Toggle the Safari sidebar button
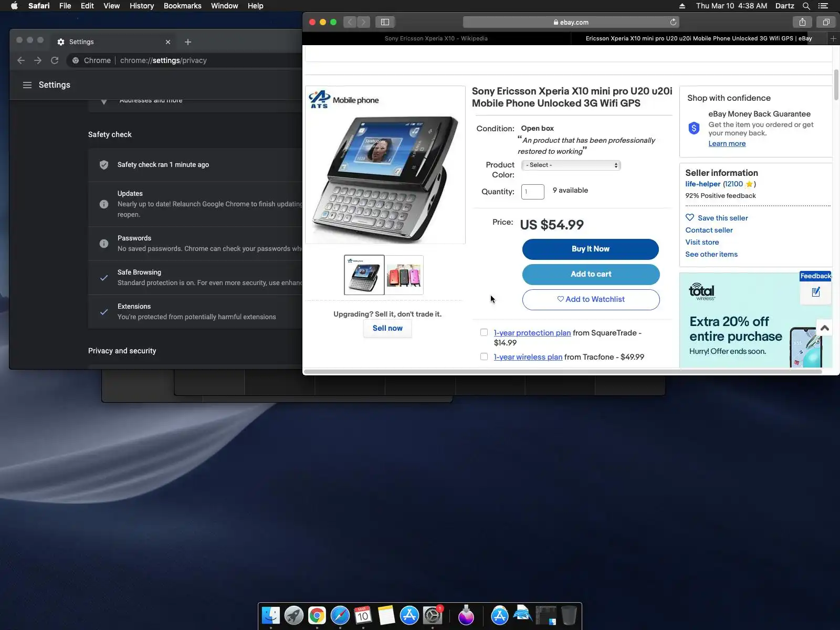This screenshot has height=630, width=840. tap(385, 22)
